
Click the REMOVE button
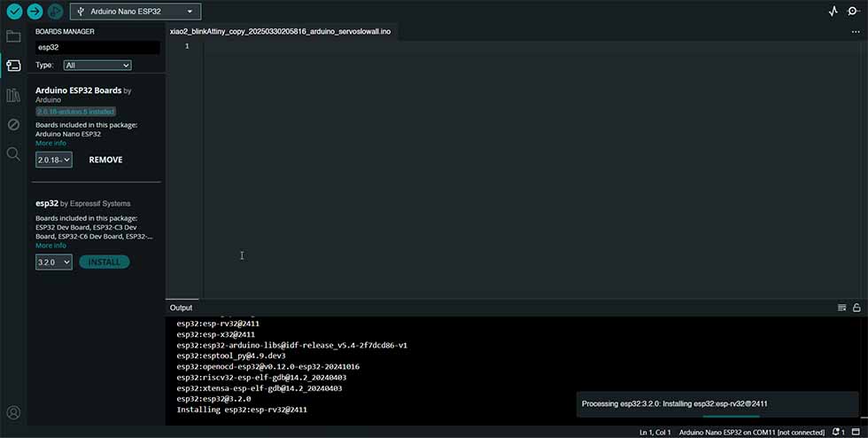(x=105, y=160)
